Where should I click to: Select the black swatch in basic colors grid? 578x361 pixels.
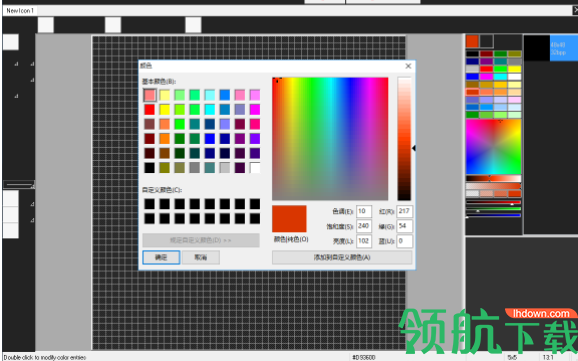pyautogui.click(x=150, y=168)
